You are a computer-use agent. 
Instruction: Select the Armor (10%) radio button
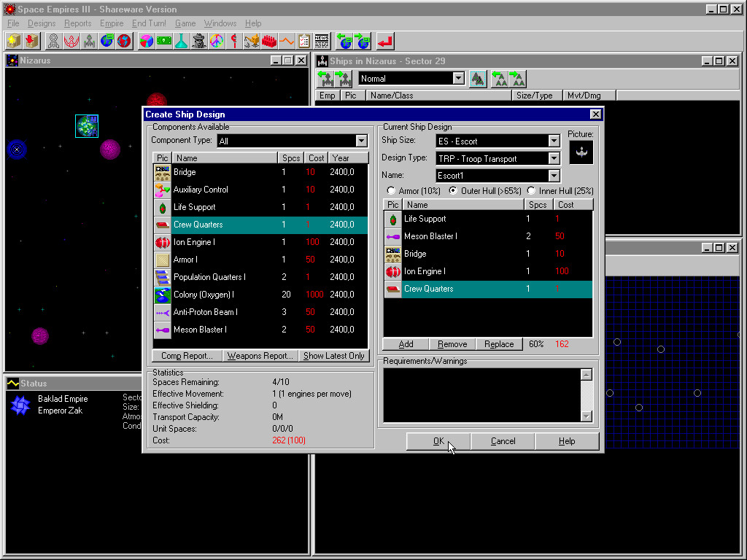(x=391, y=190)
